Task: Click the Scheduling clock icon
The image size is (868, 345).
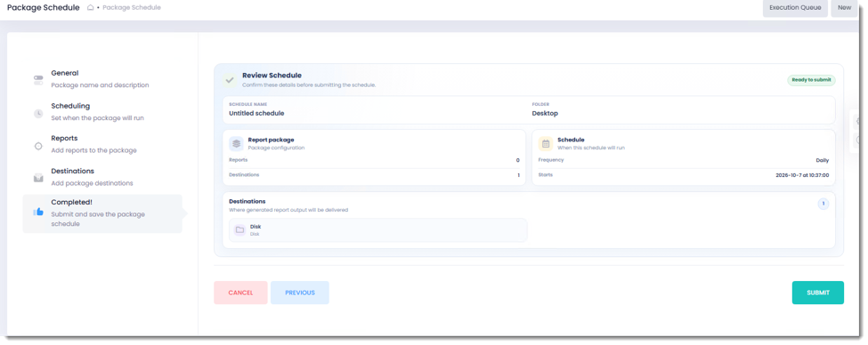Action: (38, 113)
